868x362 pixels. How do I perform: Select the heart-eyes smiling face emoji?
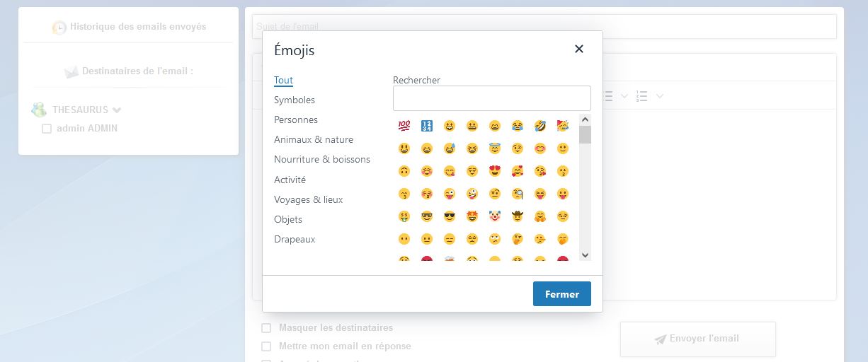tap(495, 171)
